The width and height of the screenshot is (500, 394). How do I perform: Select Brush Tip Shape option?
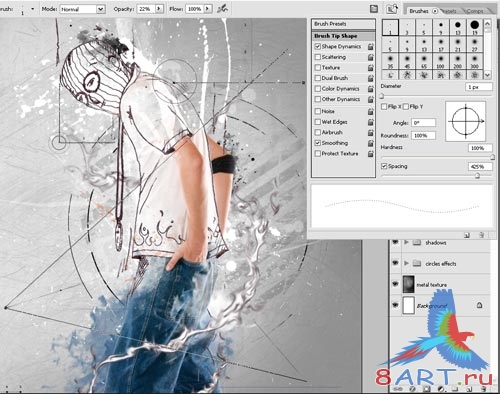tap(343, 36)
